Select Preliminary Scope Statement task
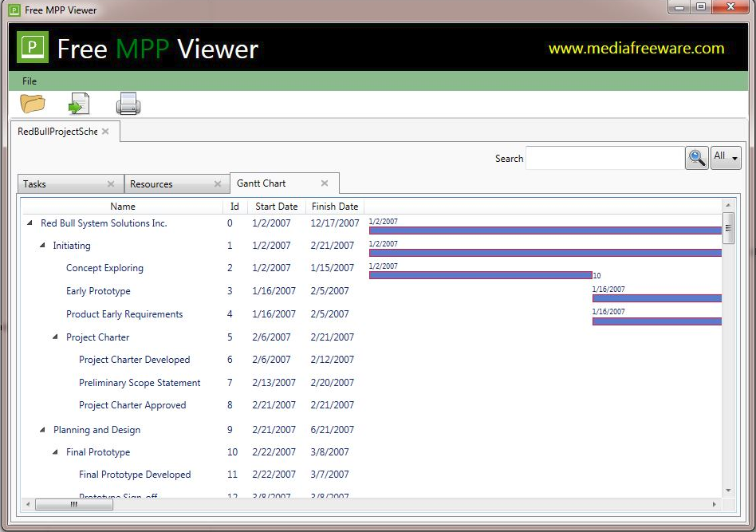Viewport: 756px width, 532px height. 140,383
